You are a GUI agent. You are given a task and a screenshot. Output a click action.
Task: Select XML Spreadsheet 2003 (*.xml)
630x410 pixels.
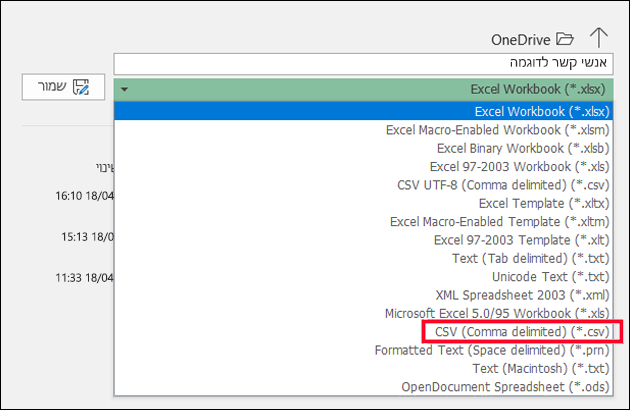(x=363, y=295)
